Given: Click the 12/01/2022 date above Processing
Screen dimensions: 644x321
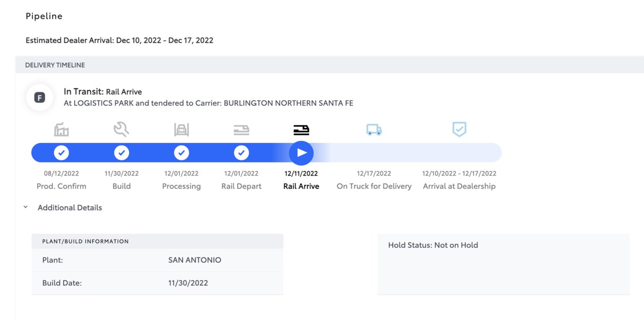Looking at the screenshot, I should (181, 173).
